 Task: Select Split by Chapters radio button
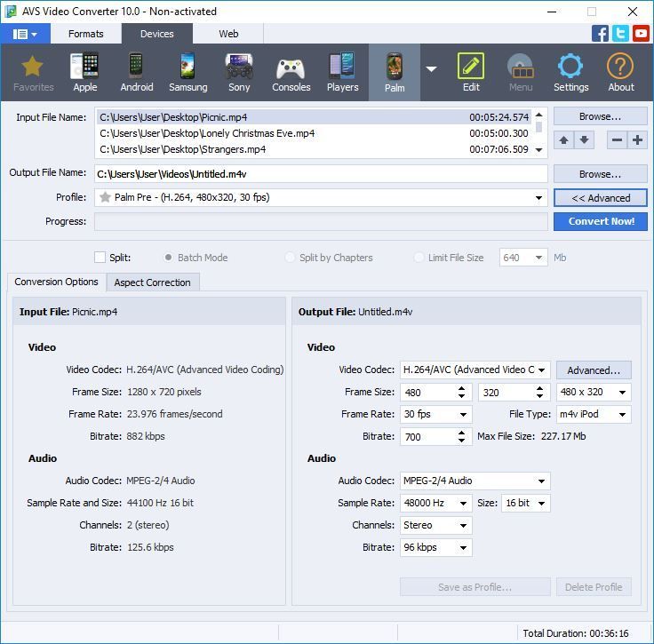tap(290, 258)
